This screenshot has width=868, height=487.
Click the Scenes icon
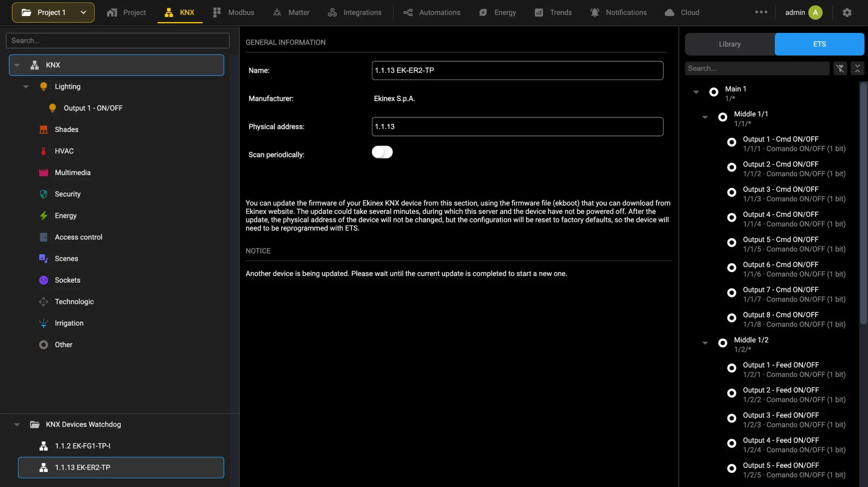coord(44,259)
